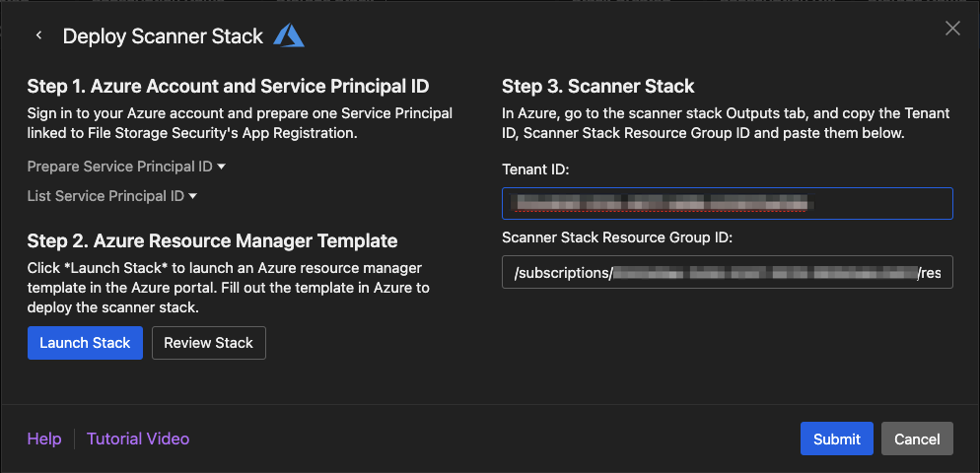980x473 pixels.
Task: Select the Step 1 Azure Account heading
Action: [228, 87]
